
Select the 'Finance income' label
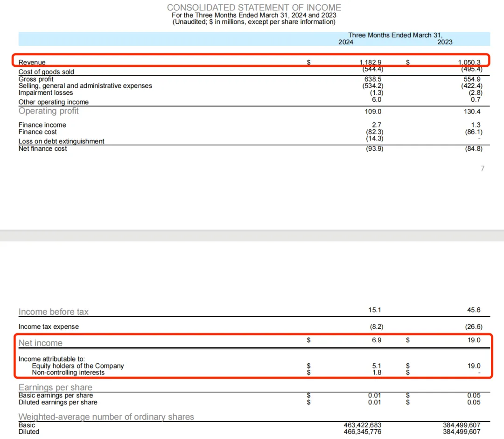click(42, 125)
